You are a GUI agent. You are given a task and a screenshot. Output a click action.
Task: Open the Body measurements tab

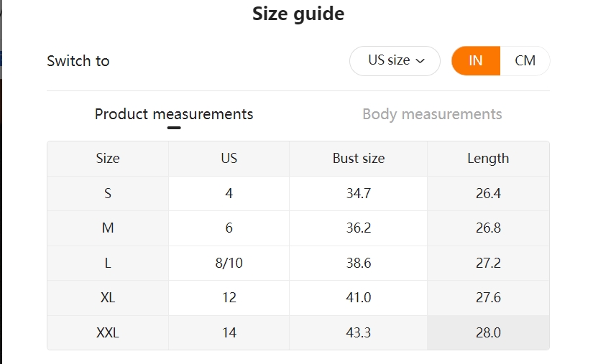tap(432, 114)
